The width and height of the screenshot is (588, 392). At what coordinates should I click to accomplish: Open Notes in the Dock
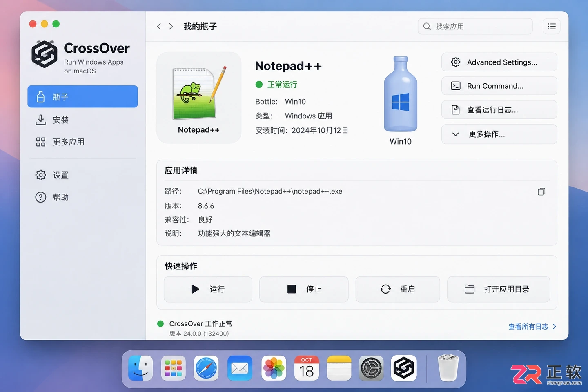(339, 368)
